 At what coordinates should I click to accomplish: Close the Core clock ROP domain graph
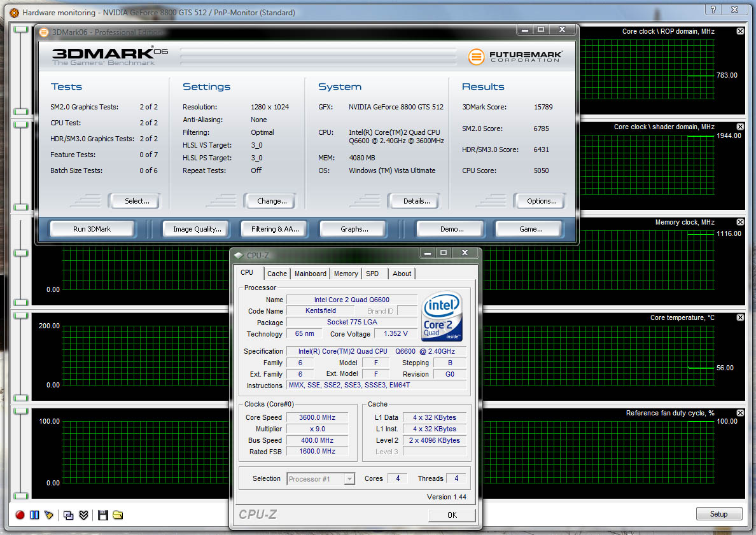pos(740,31)
